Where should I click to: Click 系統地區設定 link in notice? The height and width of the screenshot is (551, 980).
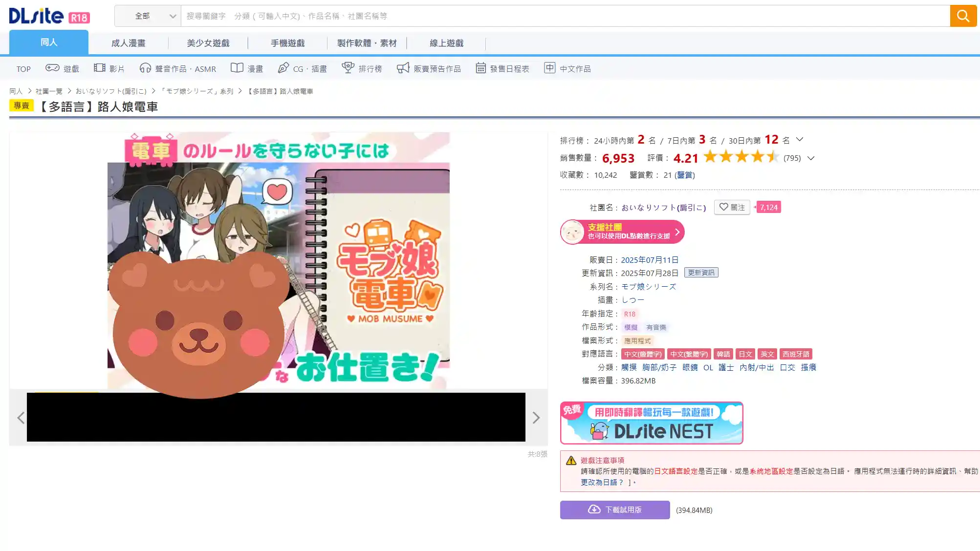click(x=771, y=471)
